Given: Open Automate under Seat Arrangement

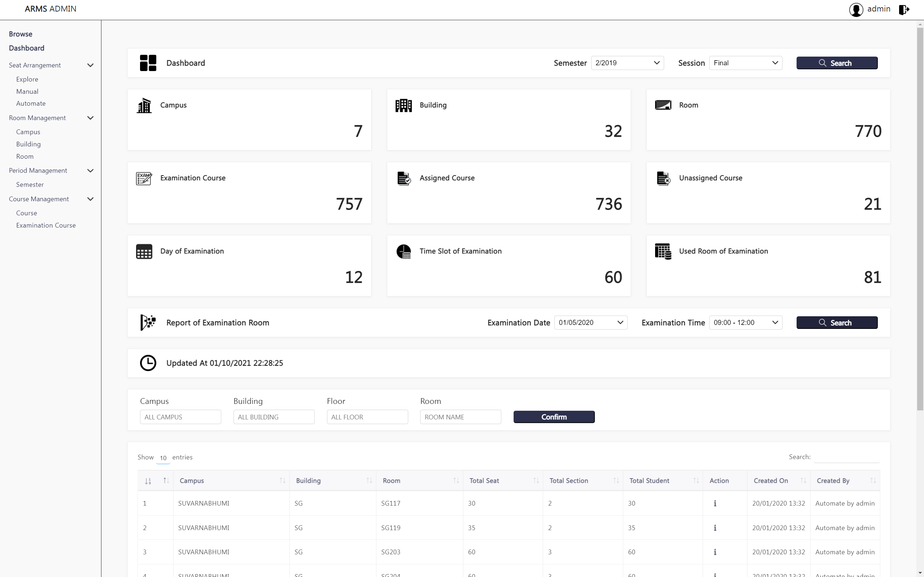Looking at the screenshot, I should click(31, 103).
